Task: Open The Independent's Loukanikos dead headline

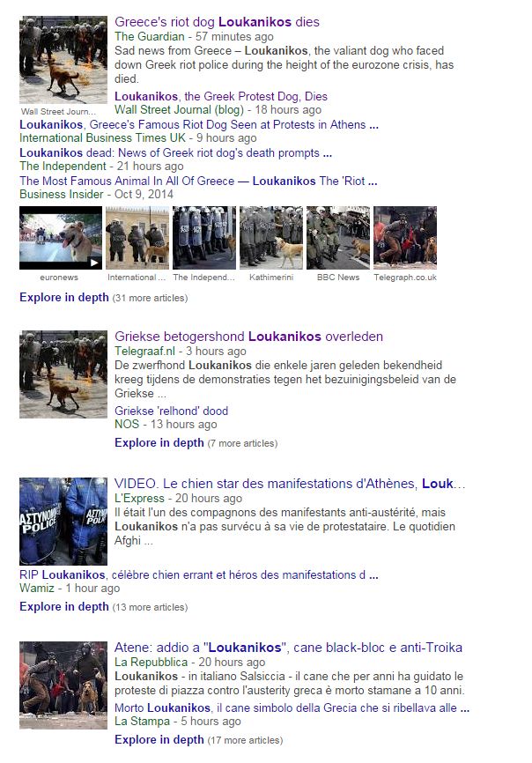Action: click(175, 152)
